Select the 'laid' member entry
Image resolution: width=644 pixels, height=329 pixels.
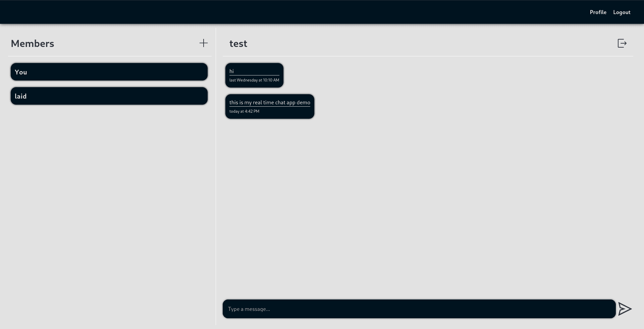coord(109,96)
